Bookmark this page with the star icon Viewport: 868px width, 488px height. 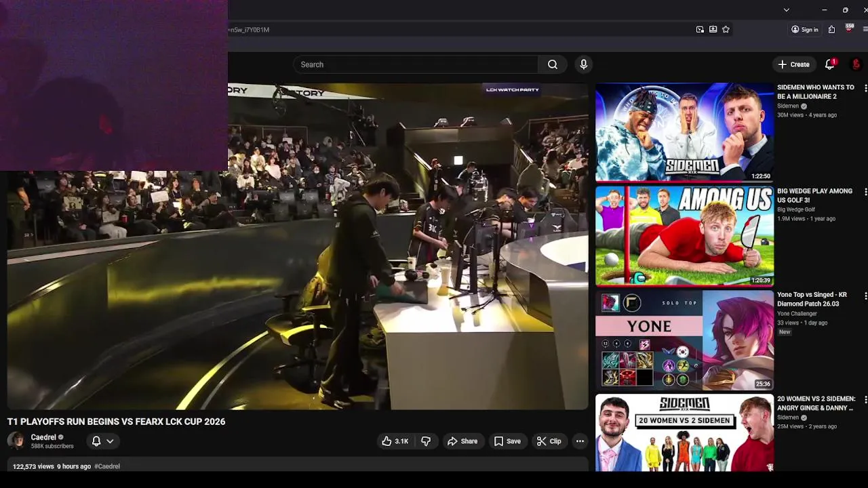click(x=726, y=29)
